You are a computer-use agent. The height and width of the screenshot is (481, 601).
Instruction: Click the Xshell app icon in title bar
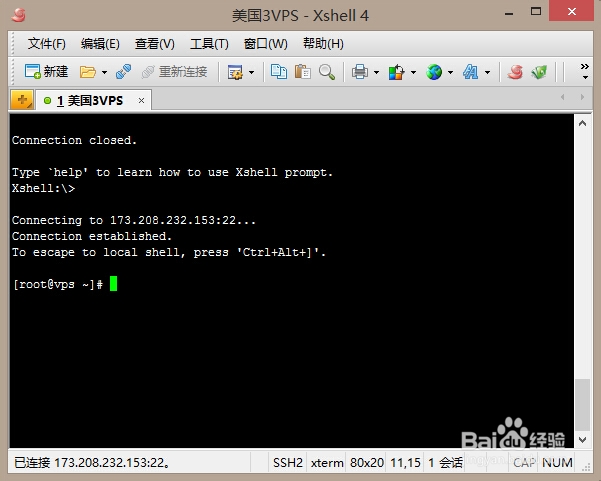pyautogui.click(x=18, y=15)
